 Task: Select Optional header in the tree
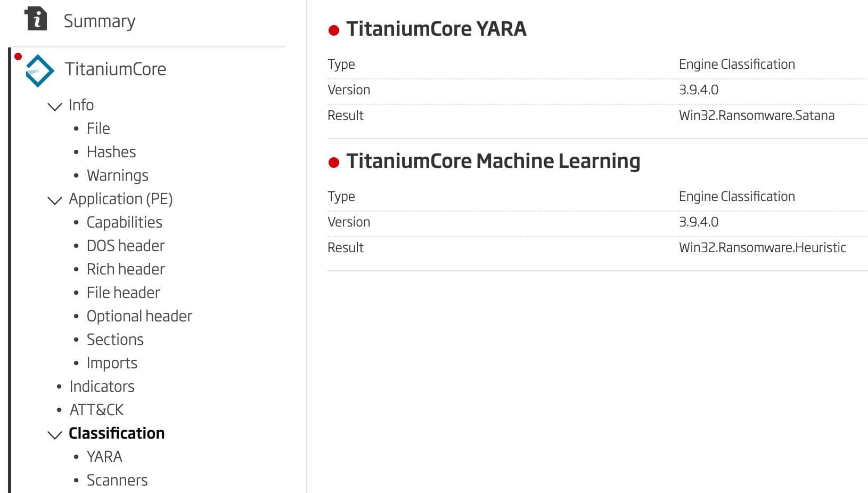pyautogui.click(x=140, y=316)
